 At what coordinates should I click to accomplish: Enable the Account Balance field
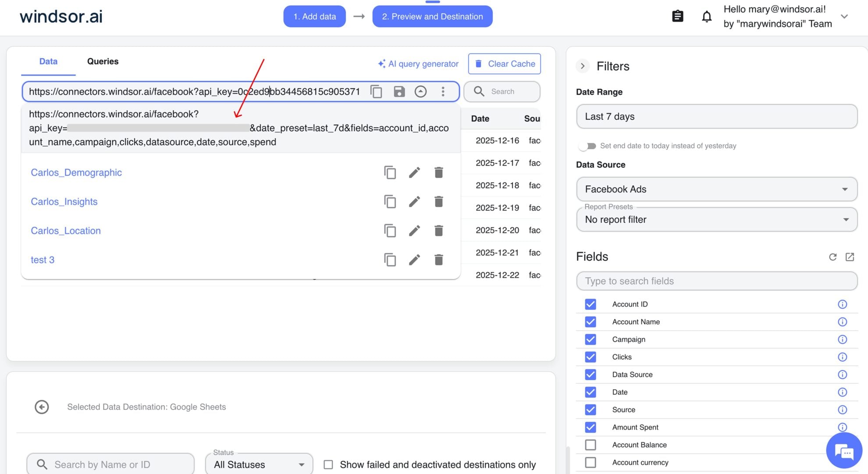pyautogui.click(x=591, y=445)
